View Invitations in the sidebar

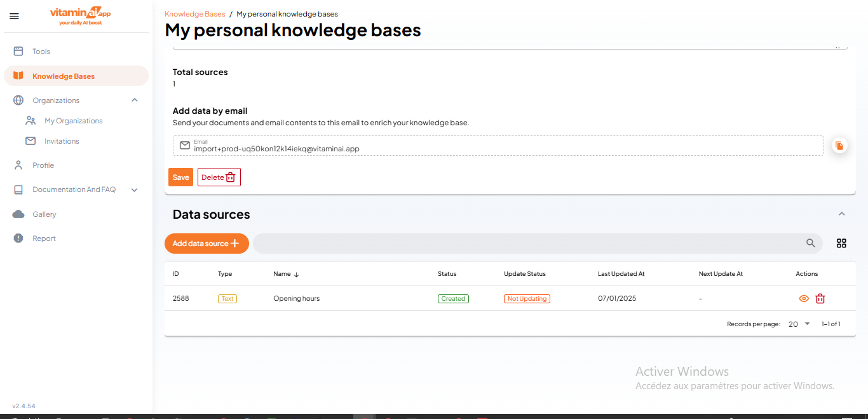(x=60, y=141)
